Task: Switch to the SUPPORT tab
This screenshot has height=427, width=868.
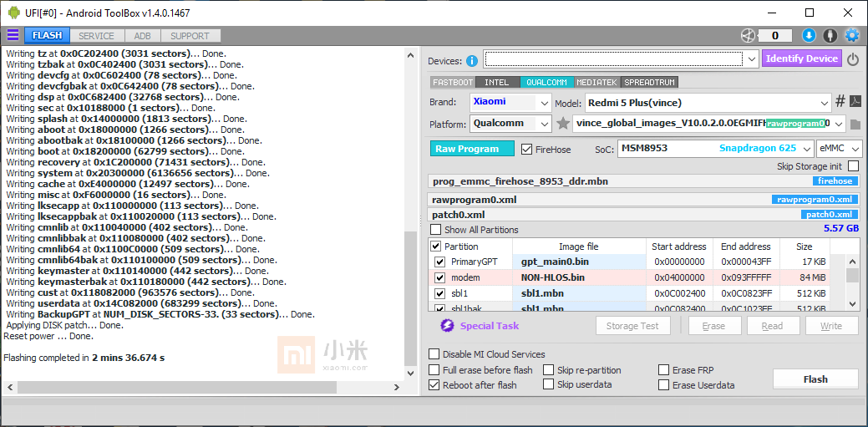Action: coord(190,35)
